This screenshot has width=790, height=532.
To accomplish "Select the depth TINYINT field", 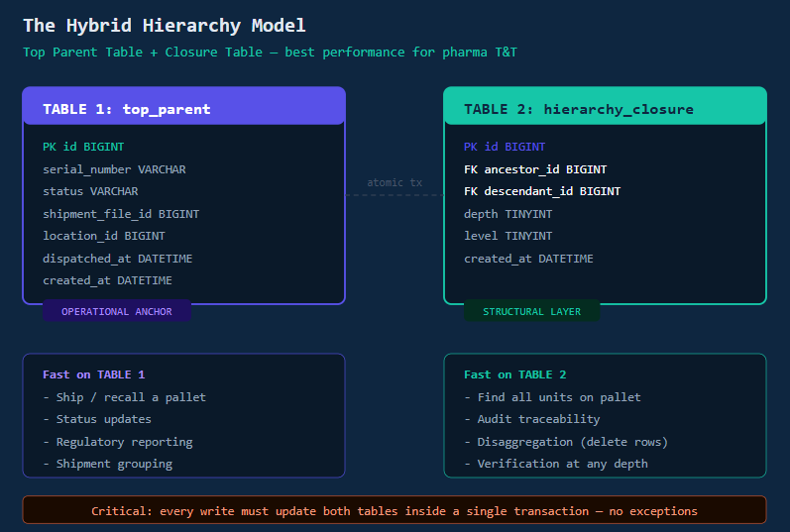I will click(x=508, y=214).
